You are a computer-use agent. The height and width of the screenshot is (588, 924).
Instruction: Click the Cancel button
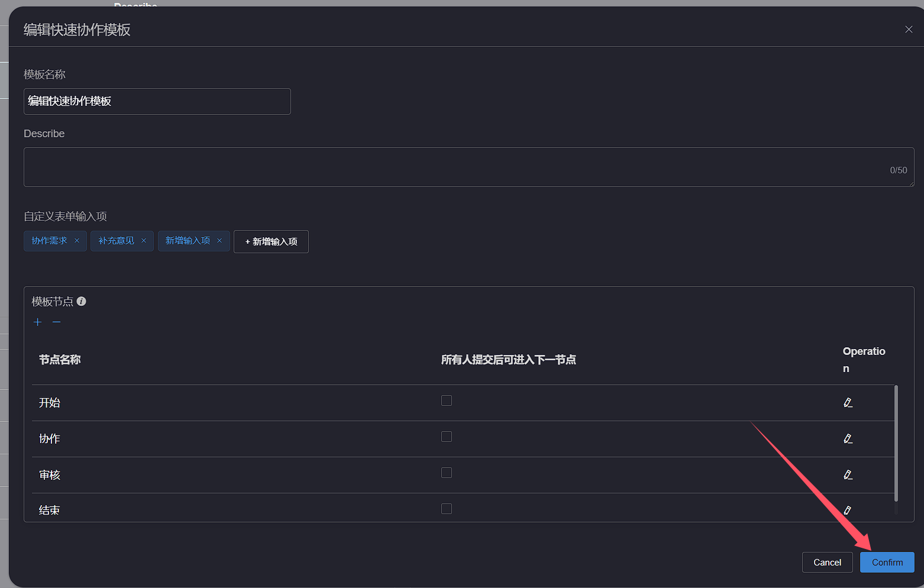point(827,563)
